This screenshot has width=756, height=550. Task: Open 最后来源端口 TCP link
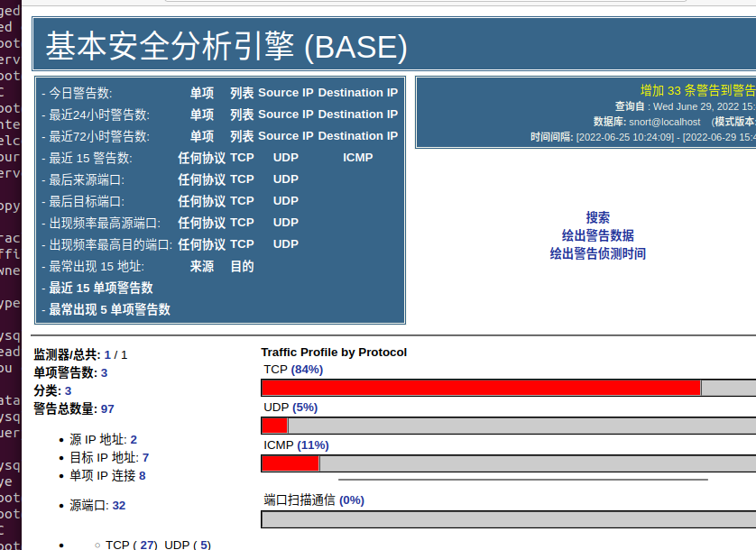point(242,179)
